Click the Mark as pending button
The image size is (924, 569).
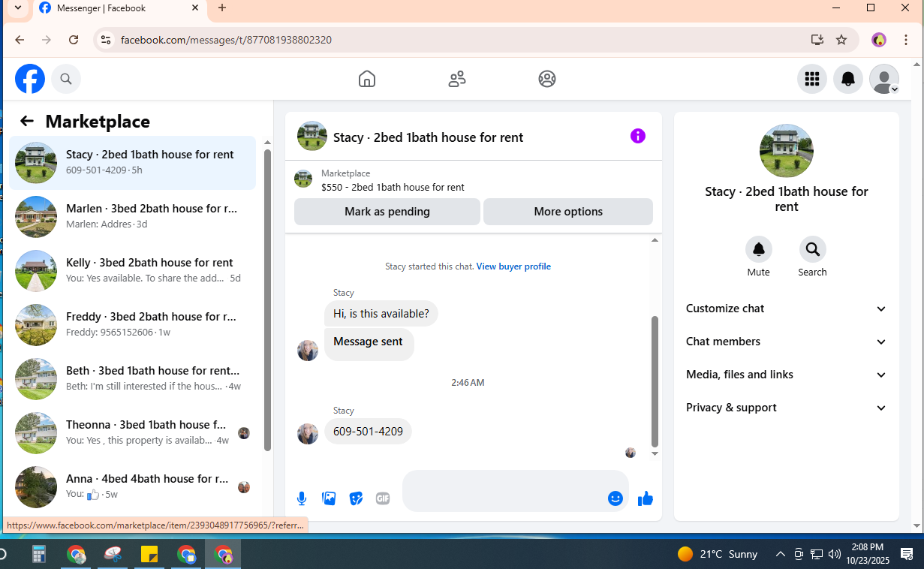(x=387, y=212)
